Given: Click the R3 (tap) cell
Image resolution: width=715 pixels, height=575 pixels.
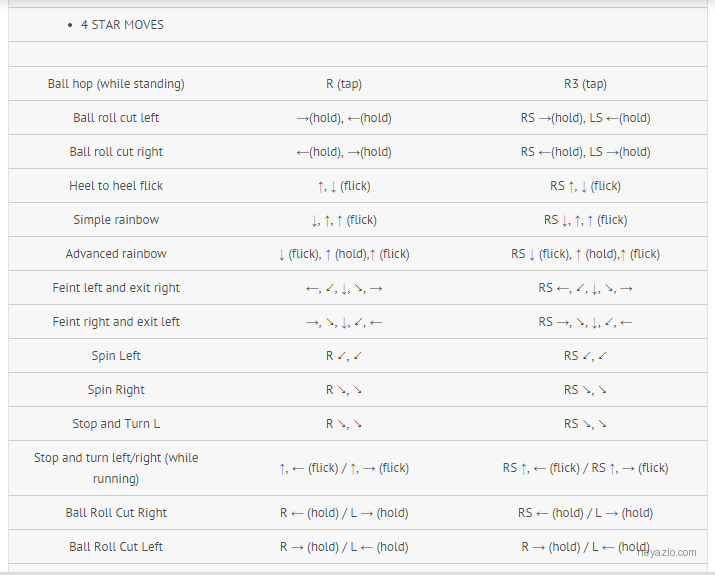Looking at the screenshot, I should 585,84.
